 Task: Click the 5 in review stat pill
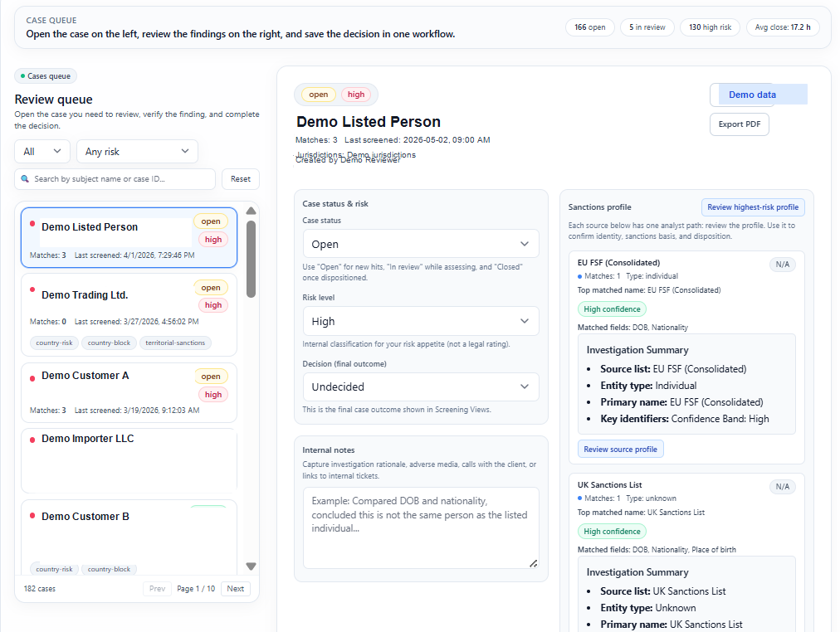point(647,27)
